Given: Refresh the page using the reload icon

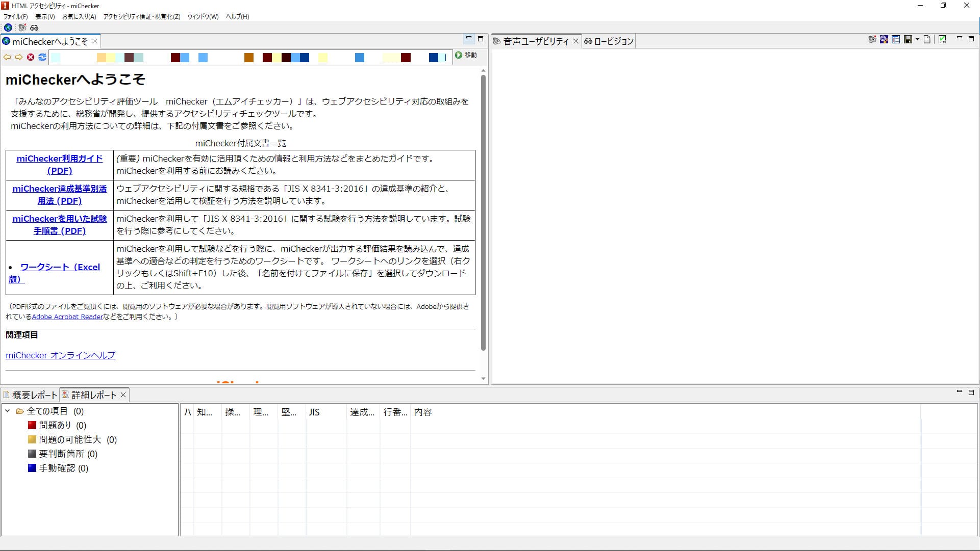Looking at the screenshot, I should [42, 58].
